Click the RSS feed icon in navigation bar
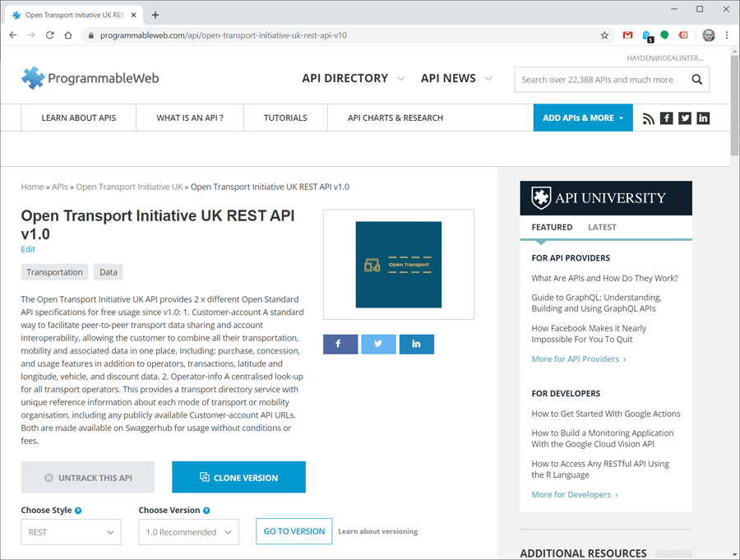 (x=649, y=118)
